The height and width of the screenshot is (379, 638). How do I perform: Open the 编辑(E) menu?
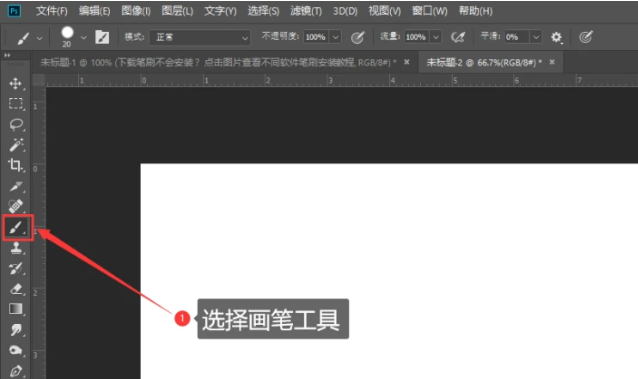(94, 11)
